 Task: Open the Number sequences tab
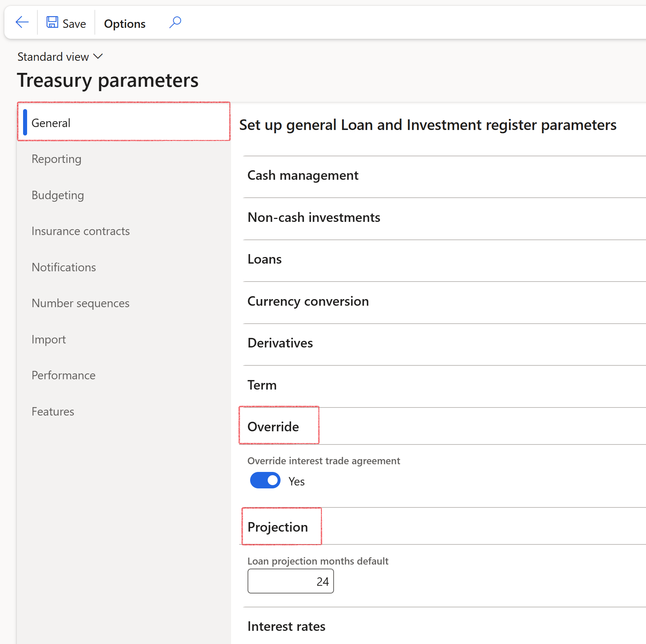tap(81, 303)
